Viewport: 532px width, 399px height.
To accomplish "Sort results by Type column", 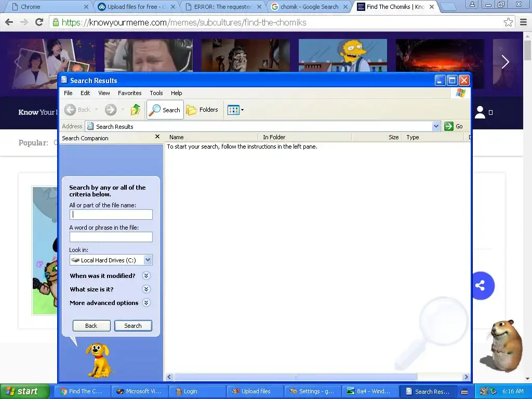I will tap(433, 137).
